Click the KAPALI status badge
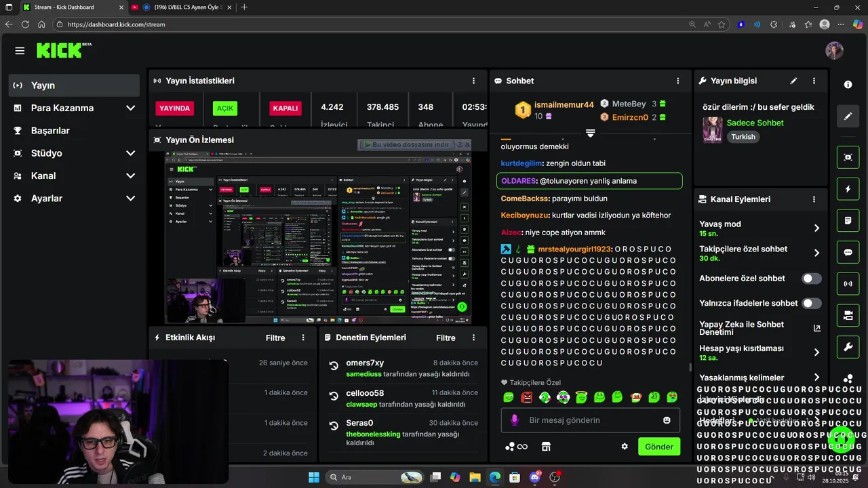 [x=285, y=108]
